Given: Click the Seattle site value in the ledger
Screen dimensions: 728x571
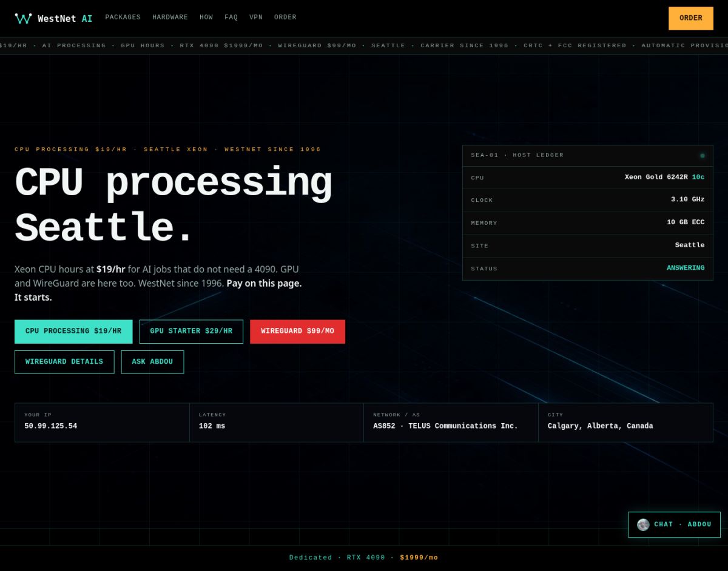Looking at the screenshot, I should (x=690, y=245).
